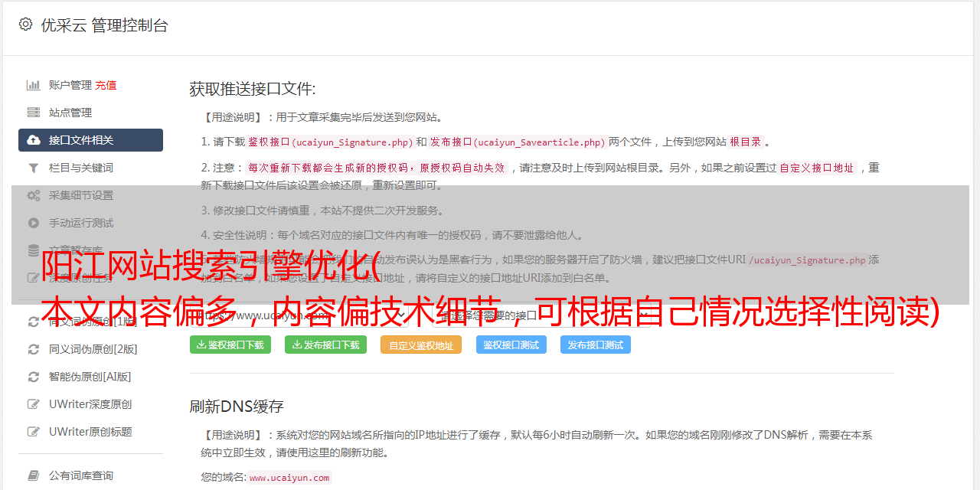Click the 获取推送接口文件 heading

point(253,89)
